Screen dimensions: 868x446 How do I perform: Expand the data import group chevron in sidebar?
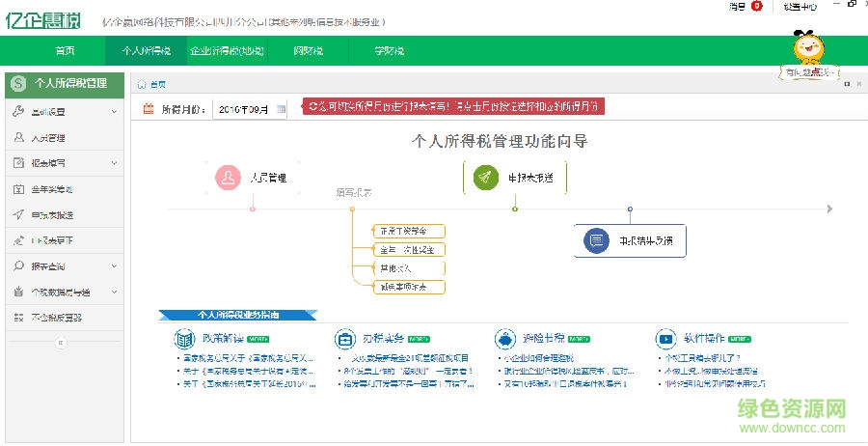tap(114, 292)
